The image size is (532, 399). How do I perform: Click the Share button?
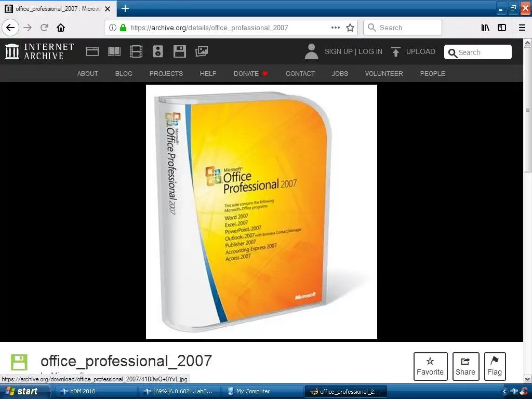click(x=465, y=366)
